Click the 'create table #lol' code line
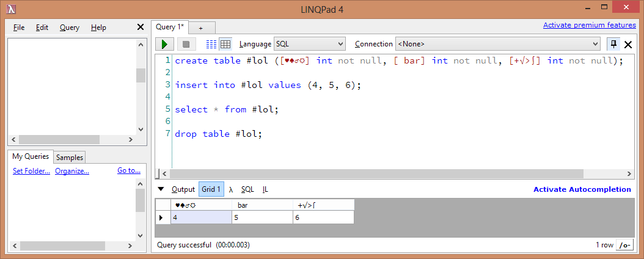The height and width of the screenshot is (259, 644). [x=399, y=60]
